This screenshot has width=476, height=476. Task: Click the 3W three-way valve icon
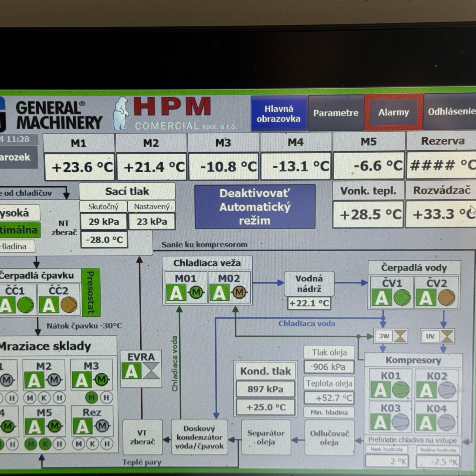tap(400, 336)
